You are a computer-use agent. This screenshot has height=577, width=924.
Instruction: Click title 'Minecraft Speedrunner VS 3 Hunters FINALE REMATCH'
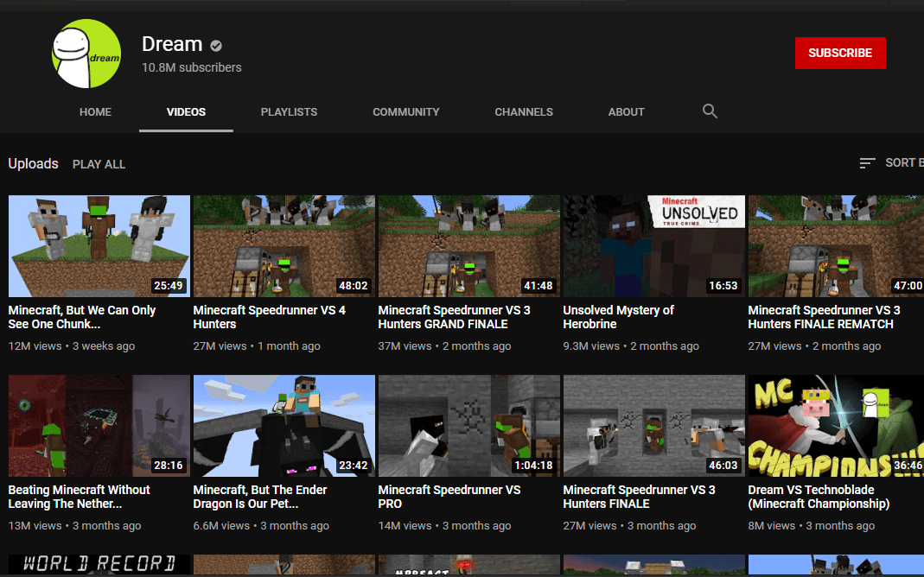point(825,317)
